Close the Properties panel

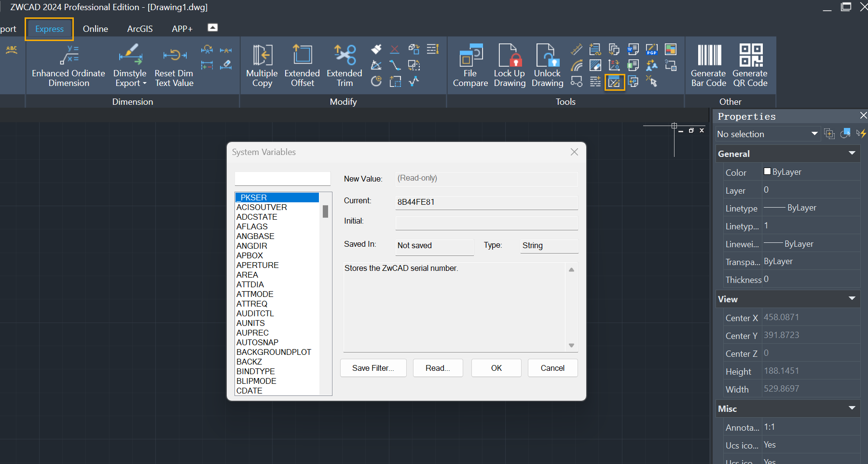[863, 115]
